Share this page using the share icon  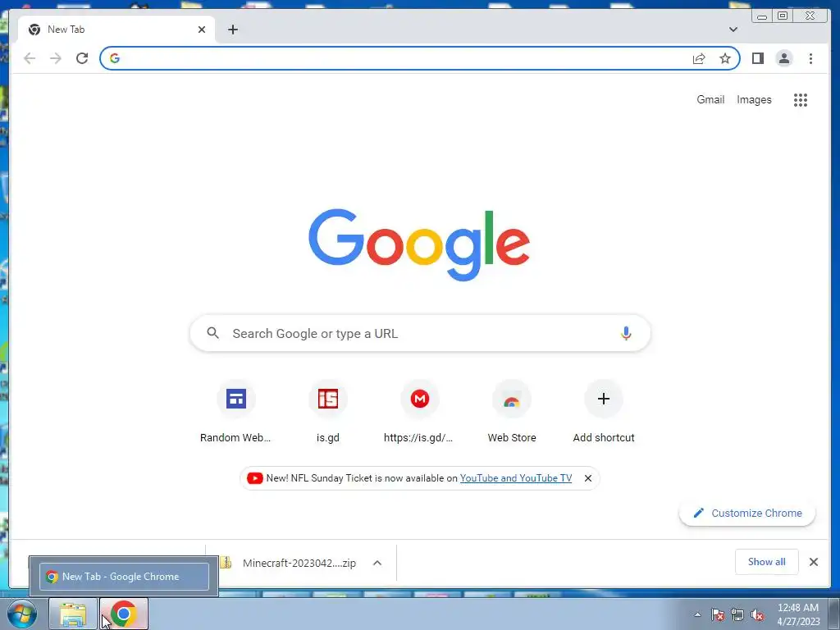point(699,58)
